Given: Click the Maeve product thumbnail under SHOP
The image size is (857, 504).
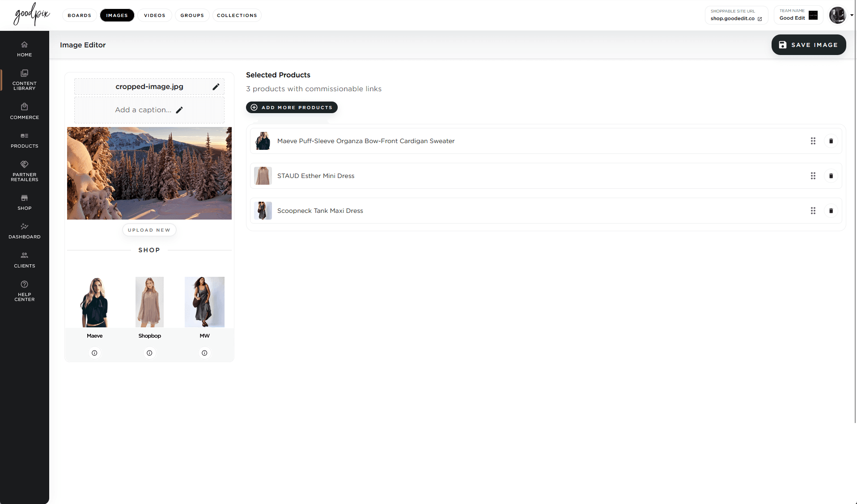Looking at the screenshot, I should click(x=94, y=302).
